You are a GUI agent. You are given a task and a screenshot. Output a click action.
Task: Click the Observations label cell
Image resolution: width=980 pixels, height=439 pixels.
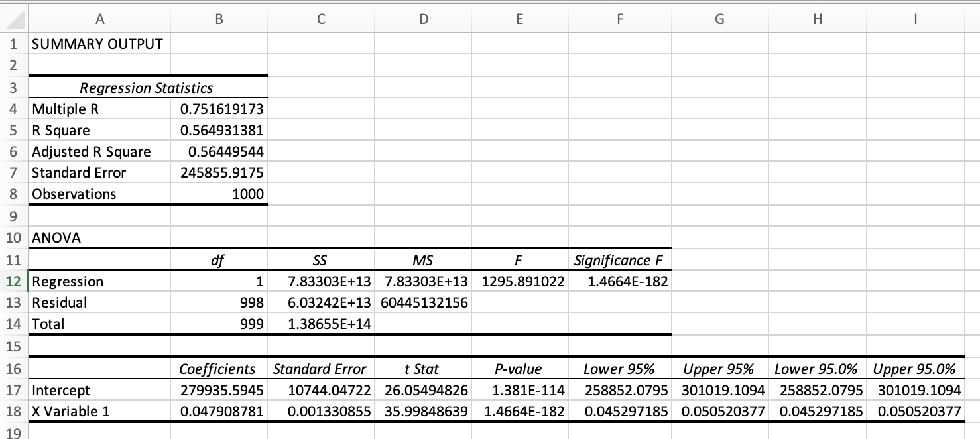(x=99, y=194)
